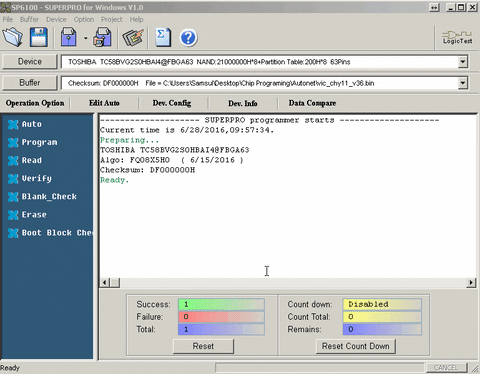Click the Erase operation icon
The height and width of the screenshot is (374, 480).
tap(13, 215)
